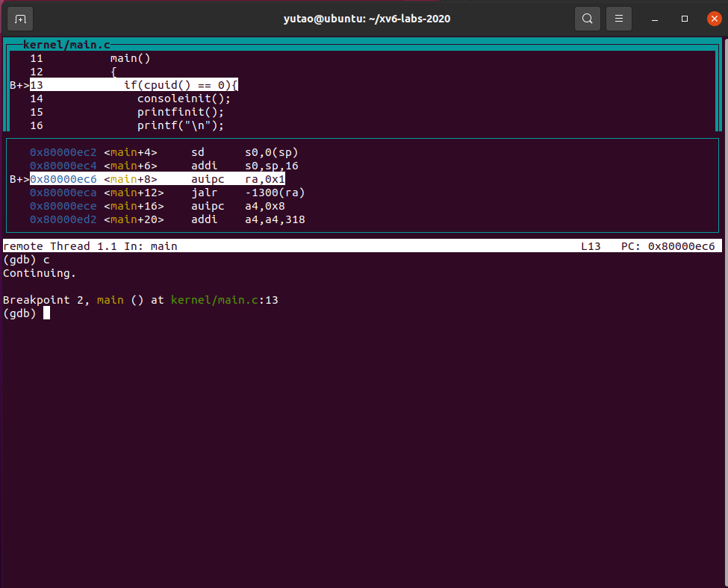The height and width of the screenshot is (588, 728).
Task: Click the L13 line indicator in status bar
Action: coord(591,246)
